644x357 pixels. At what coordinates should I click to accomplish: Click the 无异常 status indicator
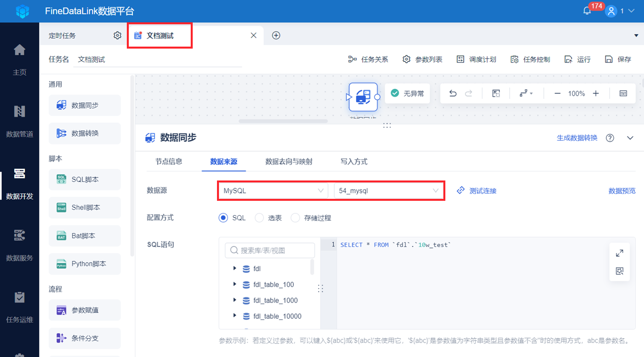[407, 93]
